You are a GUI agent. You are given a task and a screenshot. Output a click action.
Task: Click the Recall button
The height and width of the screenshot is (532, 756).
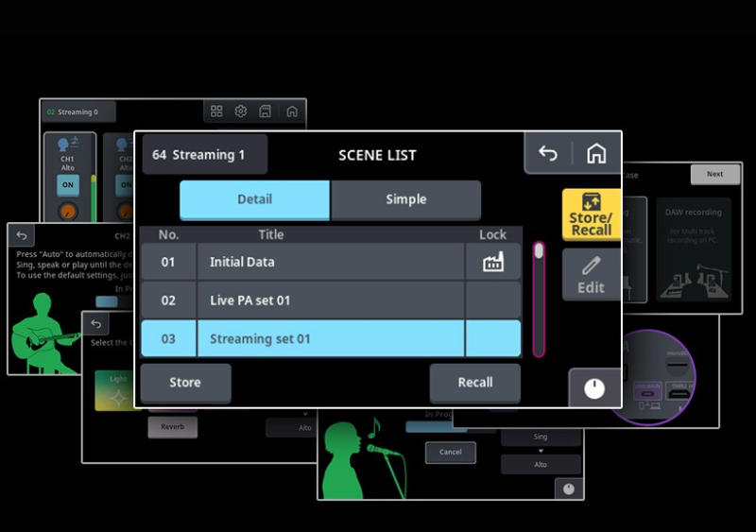(474, 383)
